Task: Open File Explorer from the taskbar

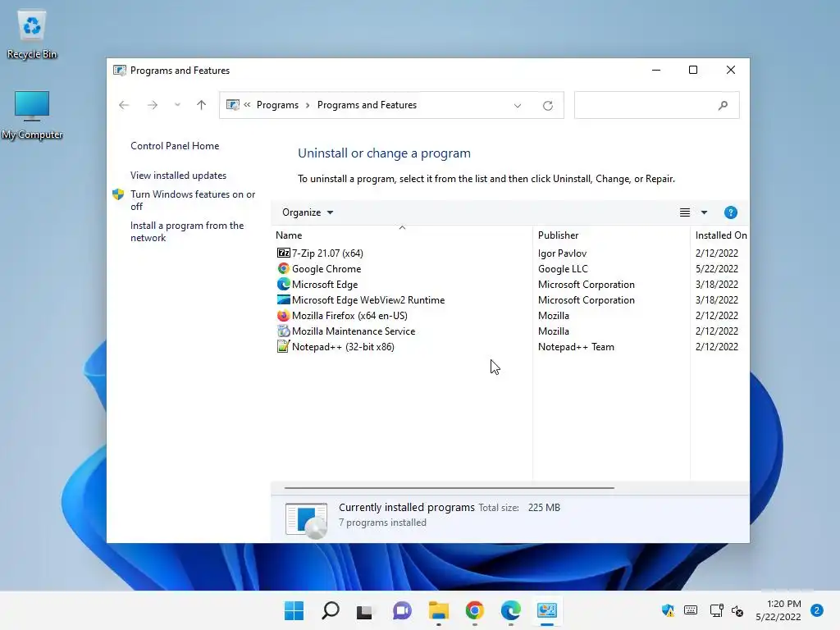Action: click(439, 610)
